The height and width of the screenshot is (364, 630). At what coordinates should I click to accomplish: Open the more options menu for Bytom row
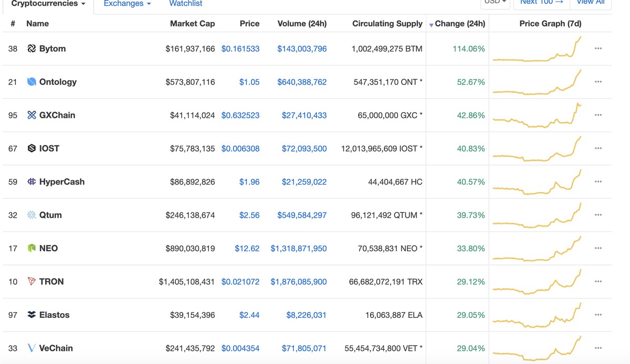tap(598, 49)
